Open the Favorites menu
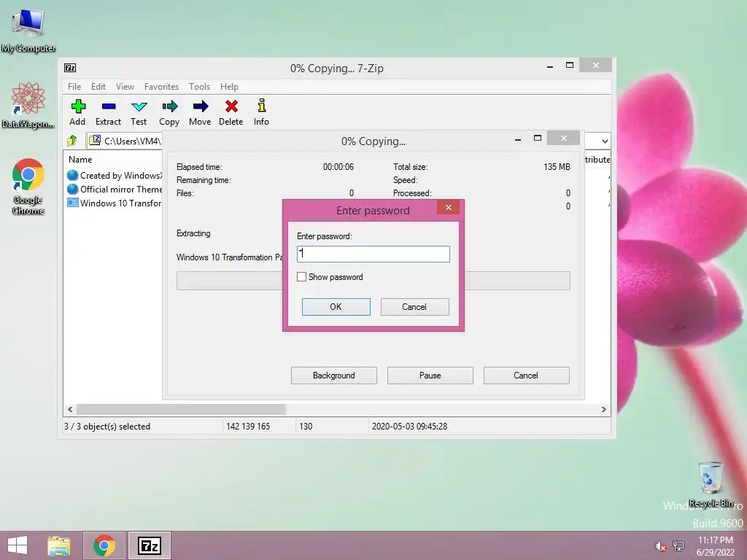This screenshot has height=560, width=747. click(x=161, y=87)
